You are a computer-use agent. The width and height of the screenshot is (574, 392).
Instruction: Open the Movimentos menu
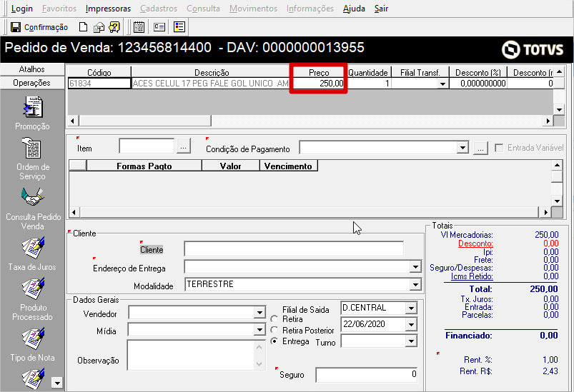coord(253,9)
